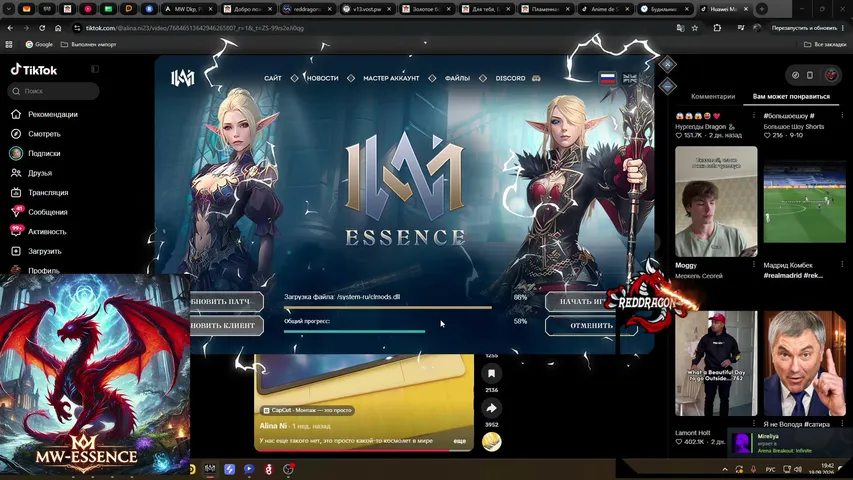Click the phone icon near the TikTok avatar
Viewport: 853px width, 480px height.
point(810,75)
